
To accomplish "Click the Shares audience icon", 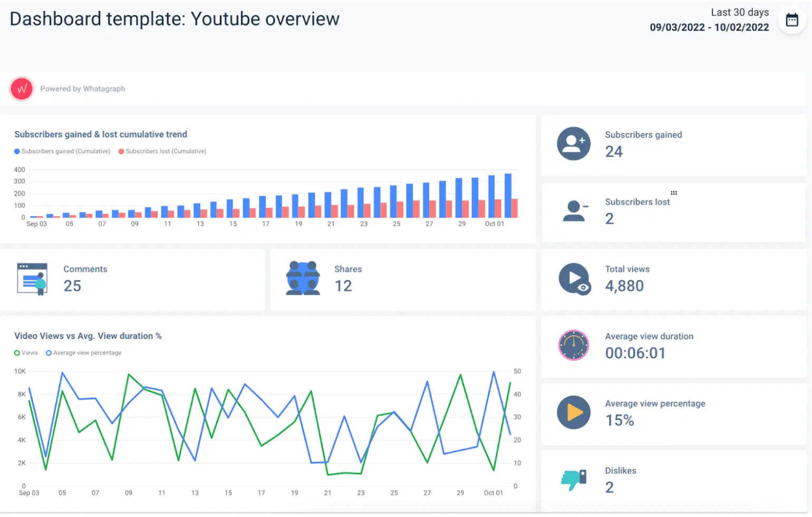I will point(303,279).
